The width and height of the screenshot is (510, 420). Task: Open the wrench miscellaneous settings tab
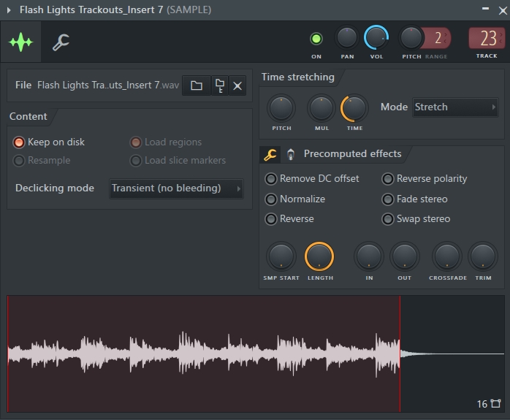coord(61,42)
